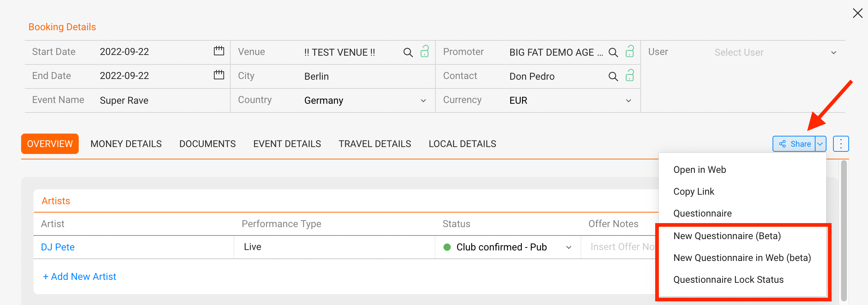Click the Add New Artist link
868x305 pixels.
coord(79,277)
